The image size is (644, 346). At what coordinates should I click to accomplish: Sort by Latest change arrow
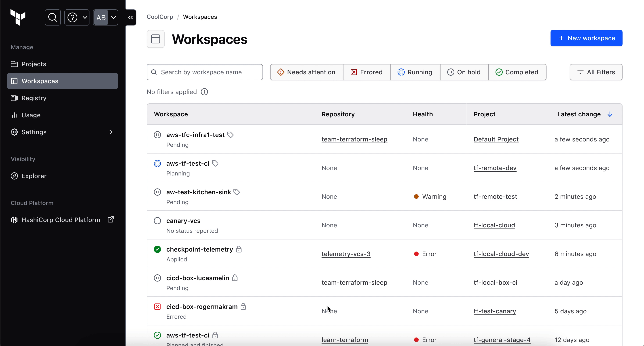click(610, 114)
